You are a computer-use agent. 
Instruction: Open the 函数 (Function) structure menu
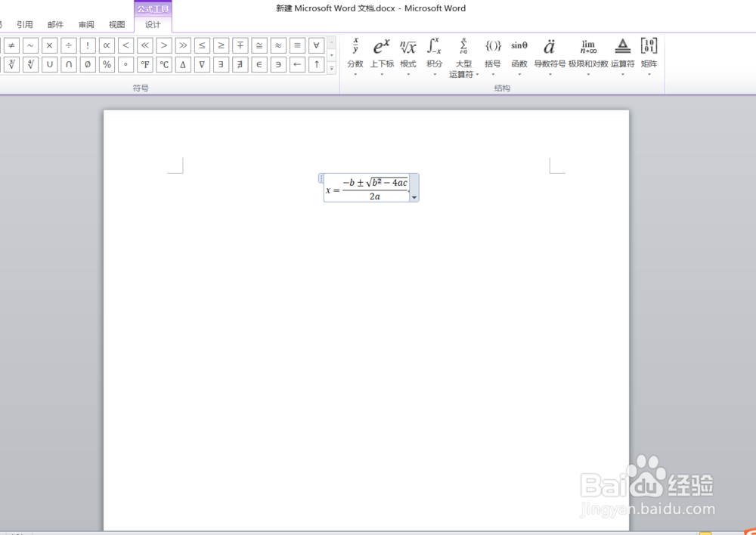519,57
